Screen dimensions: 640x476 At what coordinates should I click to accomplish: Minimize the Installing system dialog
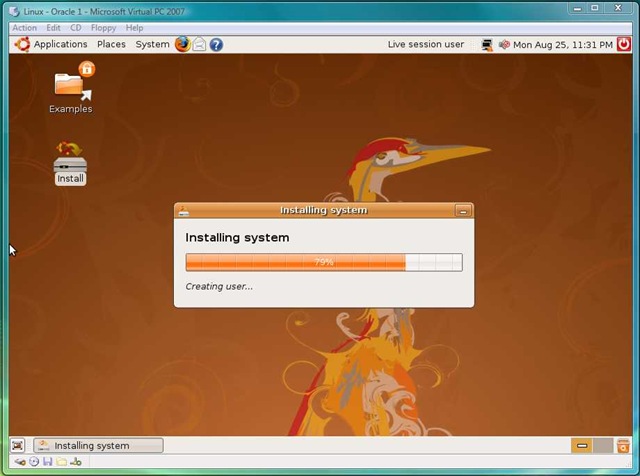463,211
